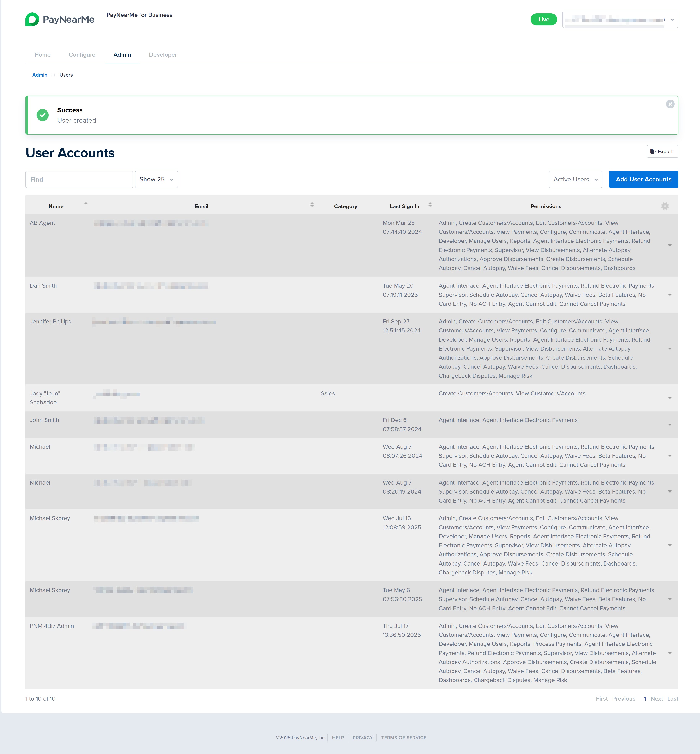Expand actions for Michael Skorey signed in May 6
This screenshot has height=754, width=700.
point(670,600)
